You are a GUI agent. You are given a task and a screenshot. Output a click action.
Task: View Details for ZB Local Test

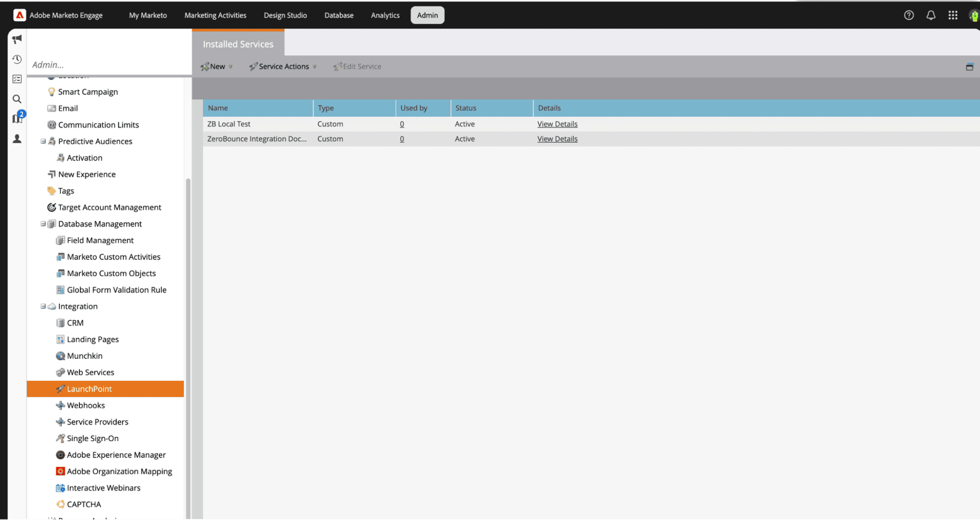(557, 124)
